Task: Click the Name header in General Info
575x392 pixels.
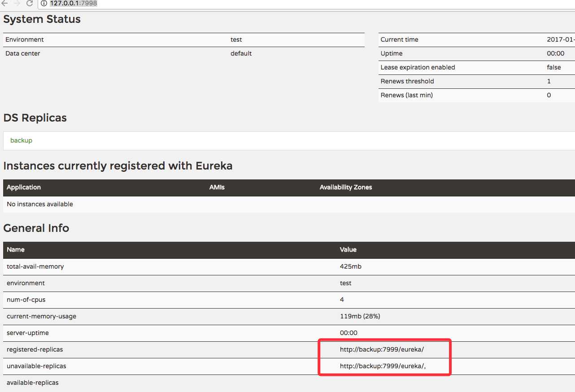Action: [x=16, y=249]
